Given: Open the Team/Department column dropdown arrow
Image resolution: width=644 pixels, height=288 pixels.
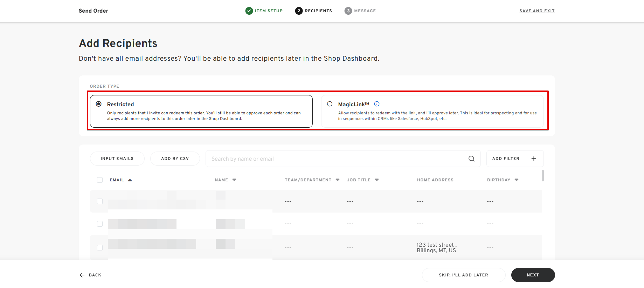Looking at the screenshot, I should [338, 180].
